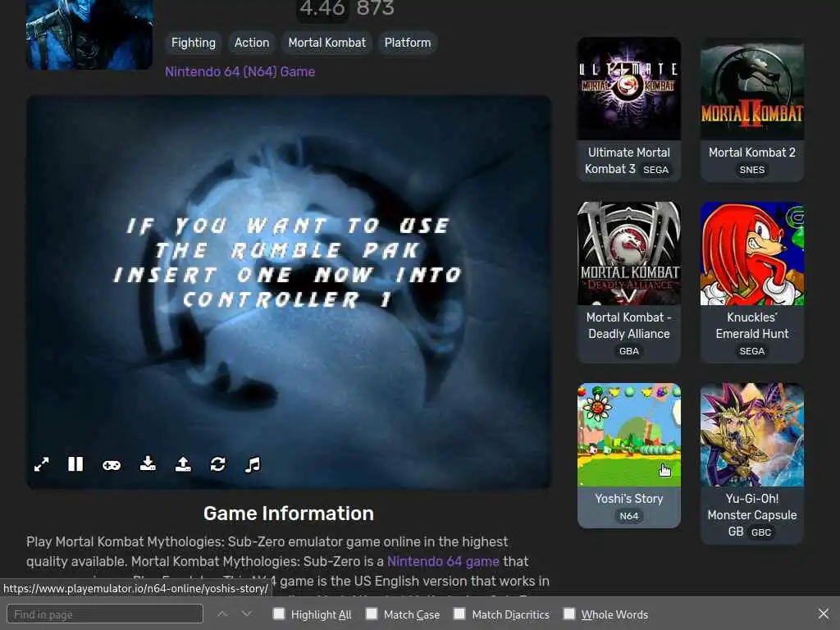Click the load state upload icon

[x=183, y=464]
